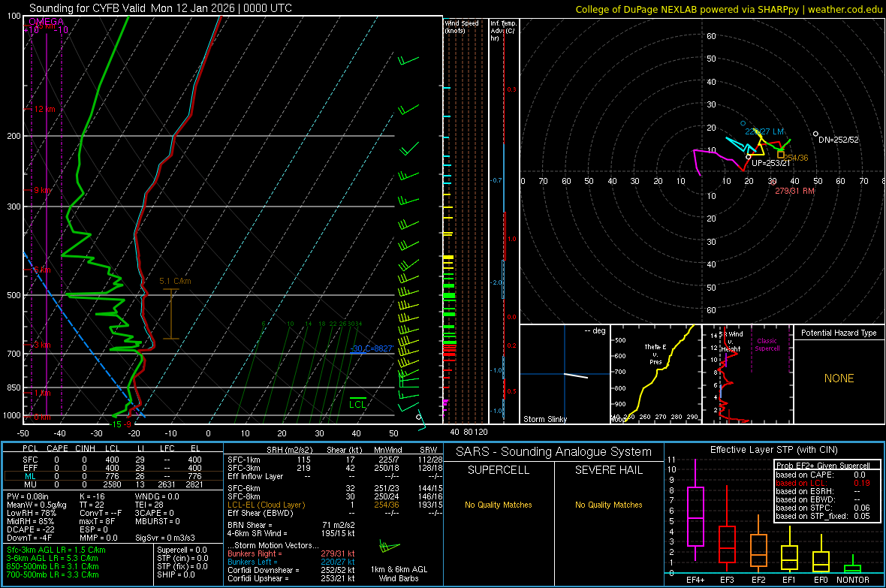Click the '-30 C=8827'' height annotation
This screenshot has height=588, width=886.
pos(371,349)
